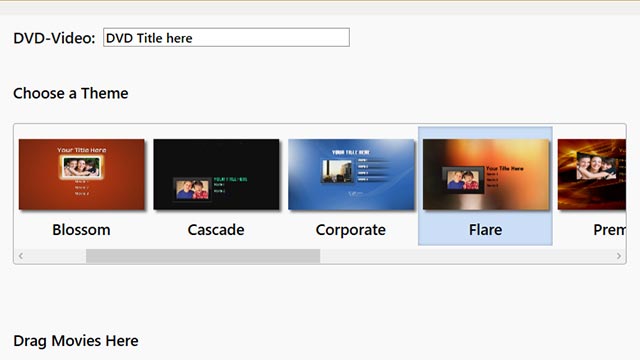Screen dimensions: 640x360
Task: Select the Blossom theme thumbnail
Action: [82, 175]
